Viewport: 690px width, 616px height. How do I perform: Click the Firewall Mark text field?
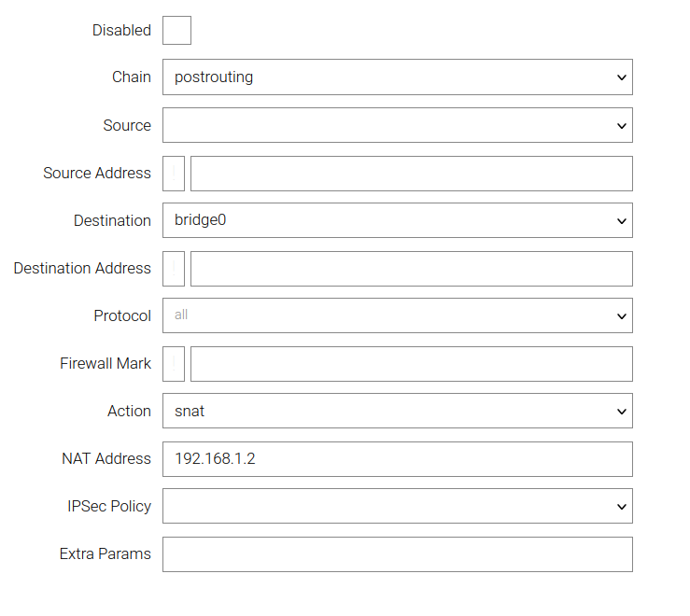[411, 364]
